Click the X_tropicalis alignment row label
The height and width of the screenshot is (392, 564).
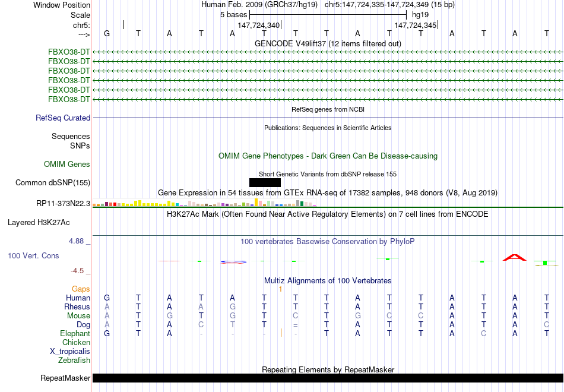pos(70,352)
